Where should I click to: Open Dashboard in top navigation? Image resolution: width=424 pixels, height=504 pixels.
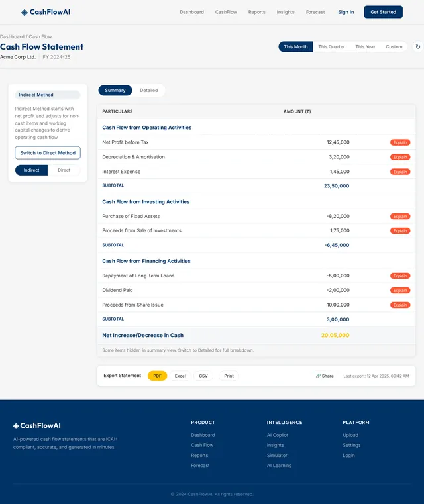point(192,12)
